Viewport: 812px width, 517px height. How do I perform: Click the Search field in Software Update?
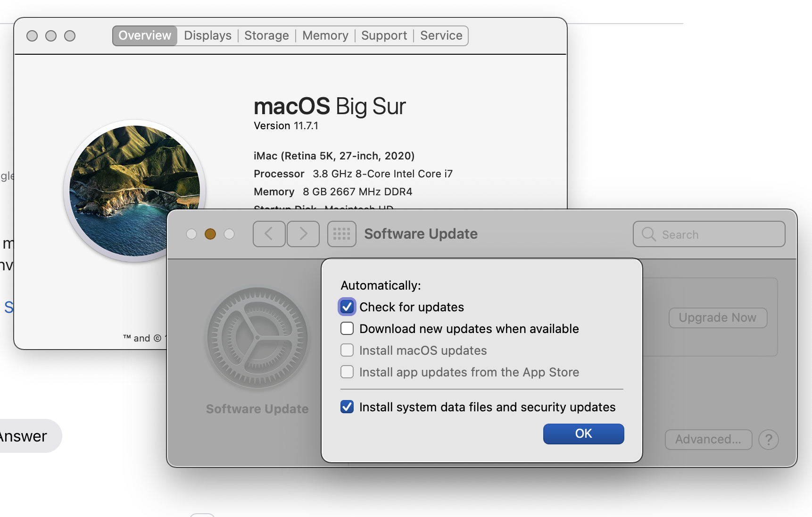tap(709, 234)
